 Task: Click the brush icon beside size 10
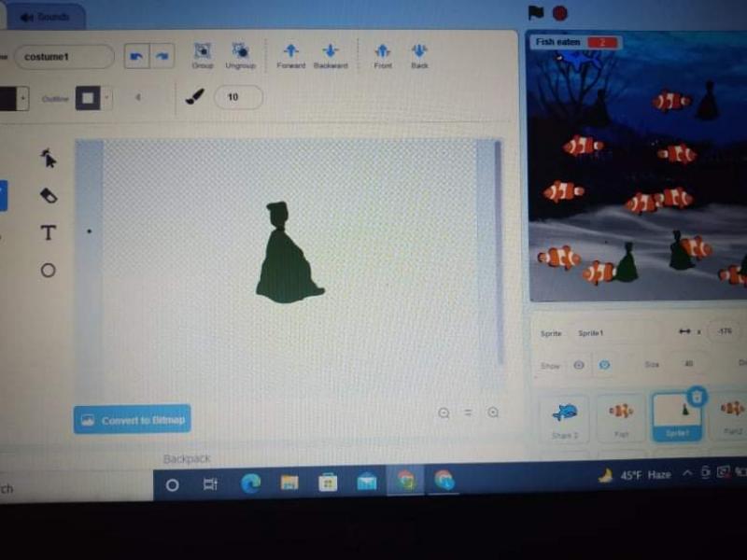[x=195, y=97]
